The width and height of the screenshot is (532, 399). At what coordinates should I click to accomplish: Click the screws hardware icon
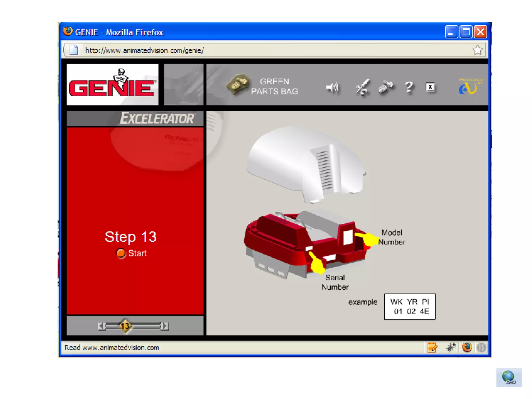(386, 87)
